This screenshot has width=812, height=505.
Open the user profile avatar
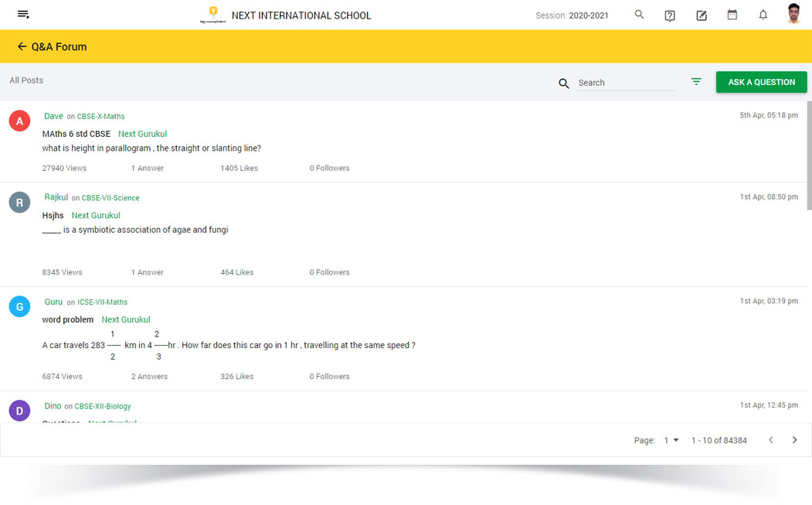(793, 15)
